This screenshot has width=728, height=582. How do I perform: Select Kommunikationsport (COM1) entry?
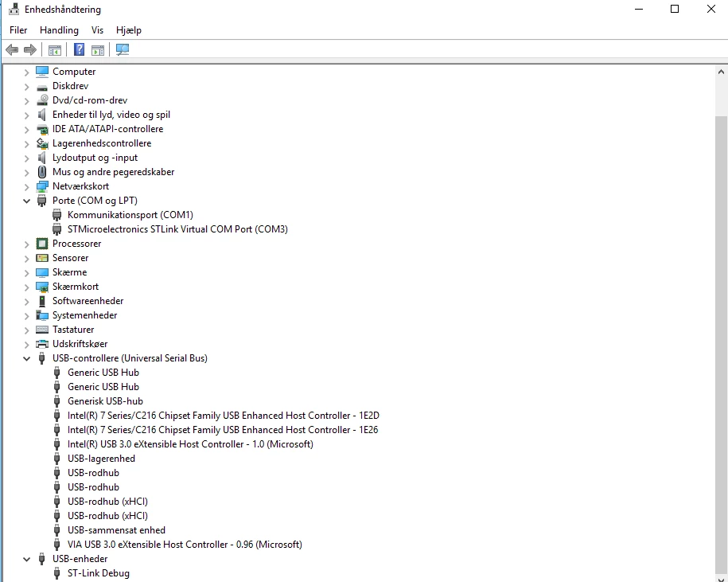coord(130,215)
